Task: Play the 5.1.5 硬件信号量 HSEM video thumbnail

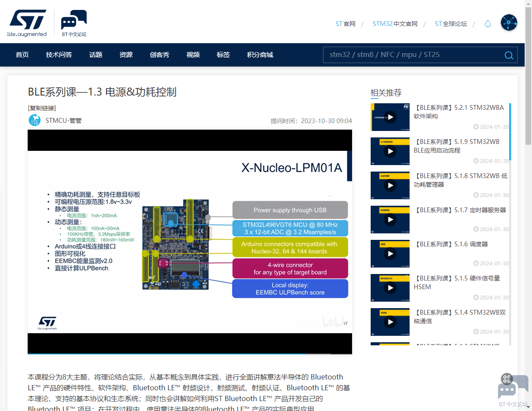Action: point(390,288)
